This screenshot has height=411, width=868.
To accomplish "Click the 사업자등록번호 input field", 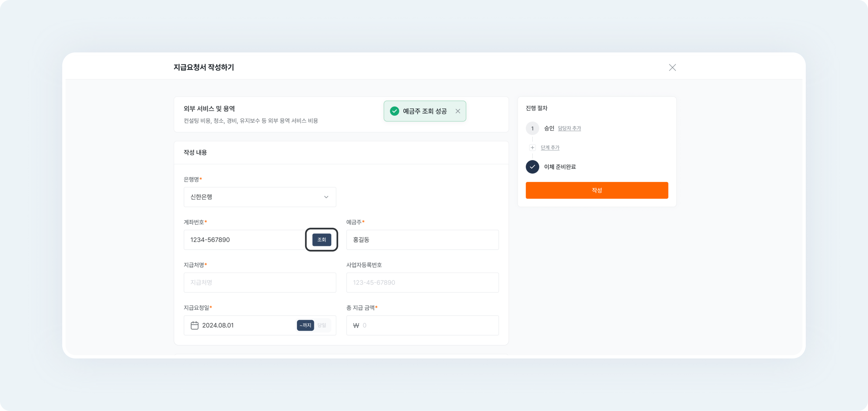I will [x=422, y=283].
